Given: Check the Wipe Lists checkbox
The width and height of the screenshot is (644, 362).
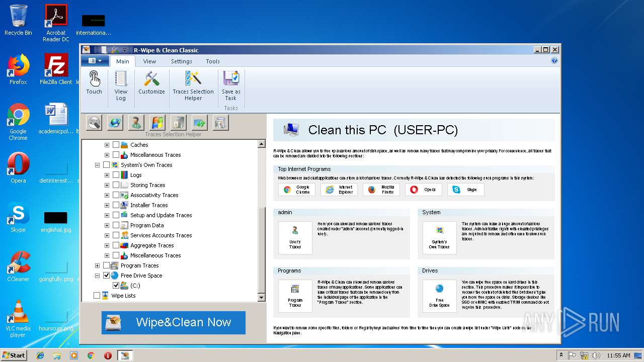Looking at the screenshot, I should [97, 296].
